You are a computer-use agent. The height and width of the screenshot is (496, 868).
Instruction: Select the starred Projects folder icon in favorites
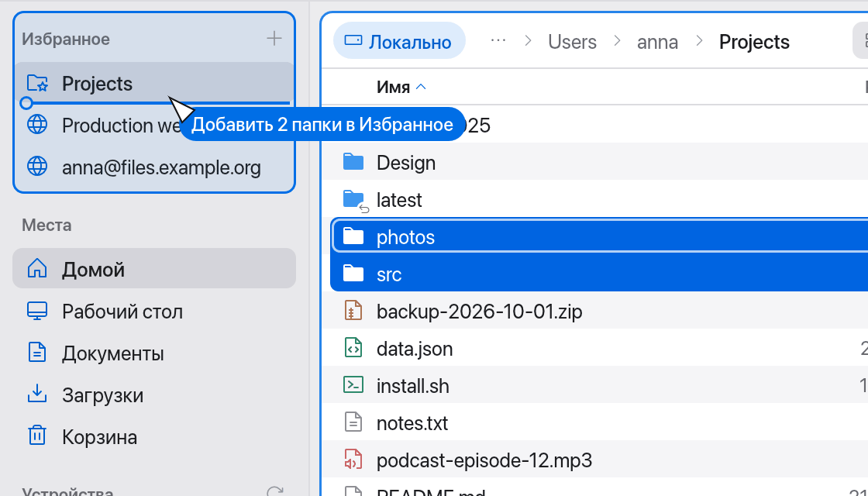click(37, 84)
